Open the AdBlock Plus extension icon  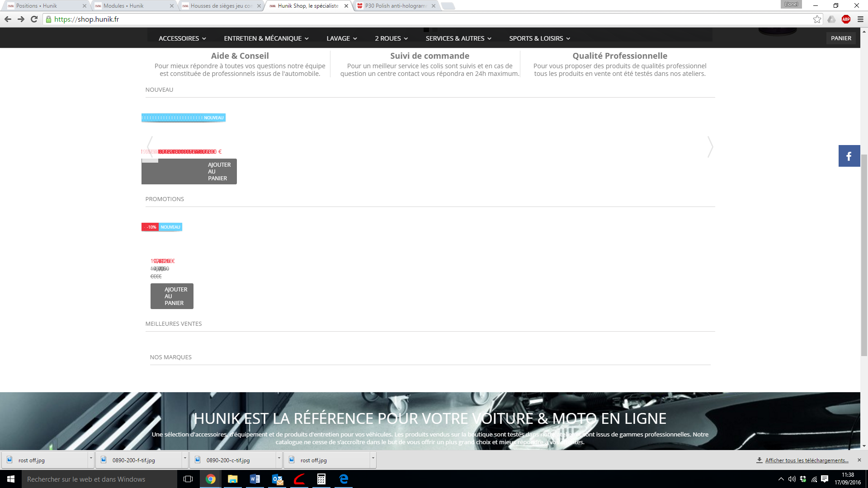click(x=846, y=19)
